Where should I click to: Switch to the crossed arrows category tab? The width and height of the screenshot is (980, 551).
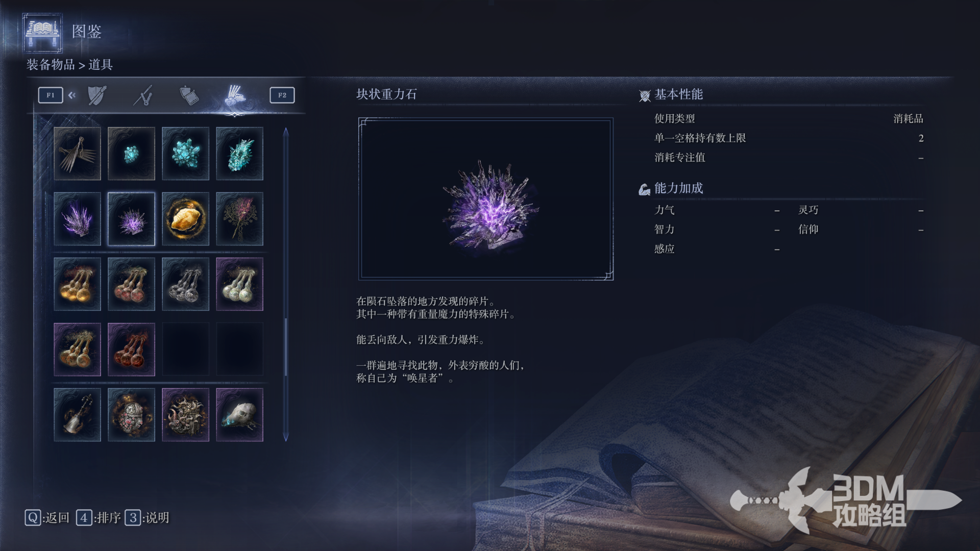143,95
